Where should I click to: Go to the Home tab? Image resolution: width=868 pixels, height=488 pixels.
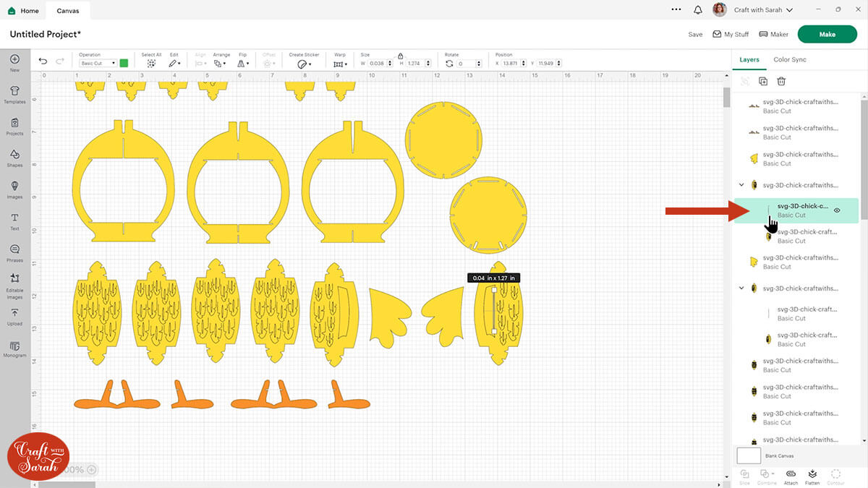click(24, 11)
